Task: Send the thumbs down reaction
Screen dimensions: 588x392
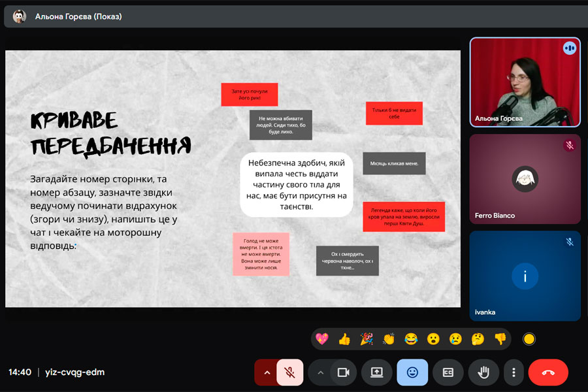Action: 500,338
